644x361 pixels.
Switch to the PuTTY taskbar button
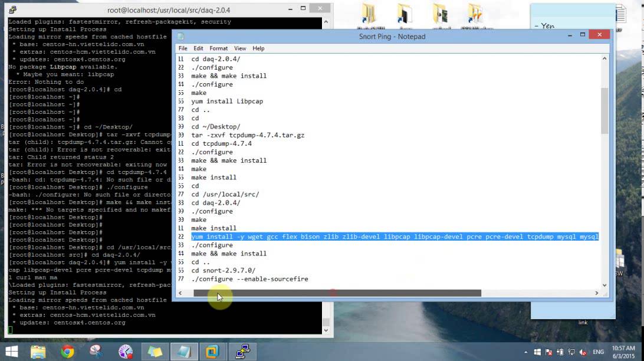coord(242,352)
